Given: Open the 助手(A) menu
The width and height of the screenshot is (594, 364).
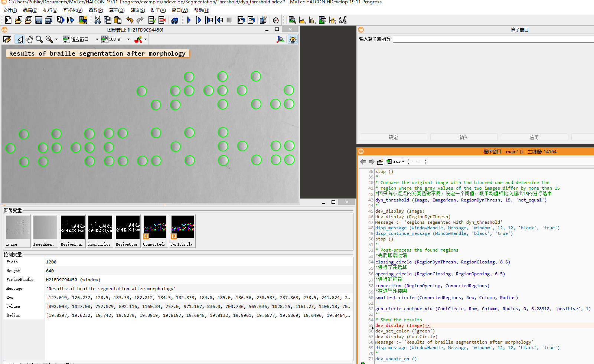Looking at the screenshot, I should (158, 10).
